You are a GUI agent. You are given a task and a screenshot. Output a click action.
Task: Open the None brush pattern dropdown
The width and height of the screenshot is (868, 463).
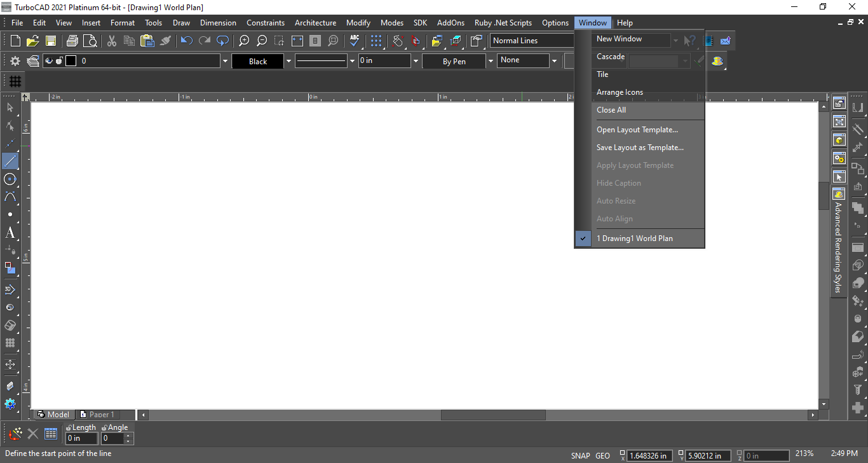click(x=554, y=62)
